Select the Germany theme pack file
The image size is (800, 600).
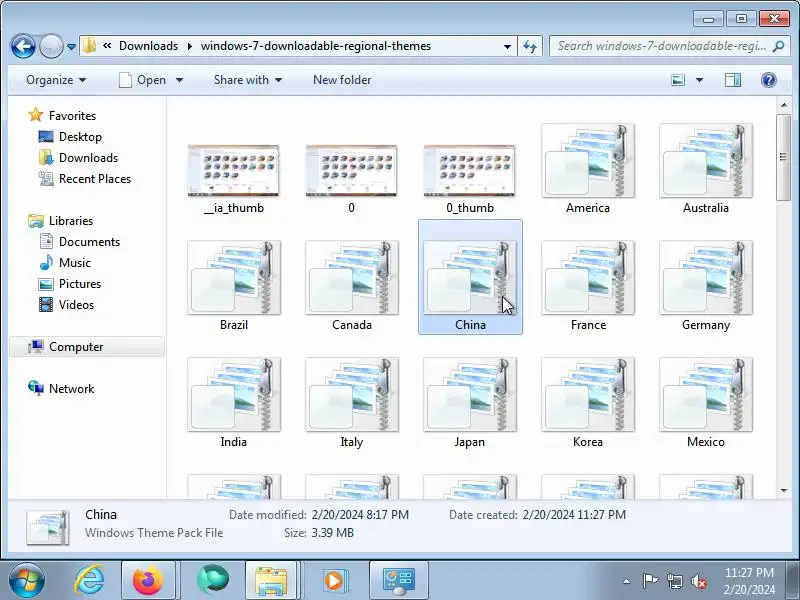point(706,286)
